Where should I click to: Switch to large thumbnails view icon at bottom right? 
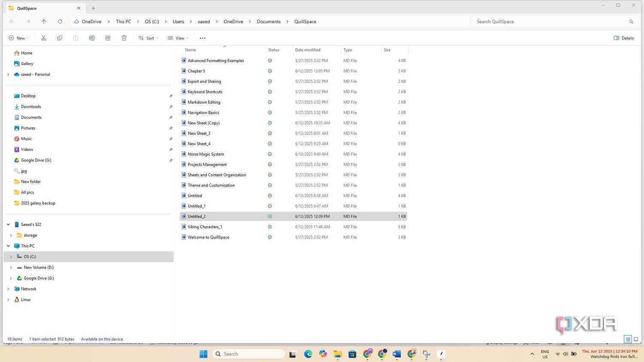[636, 339]
